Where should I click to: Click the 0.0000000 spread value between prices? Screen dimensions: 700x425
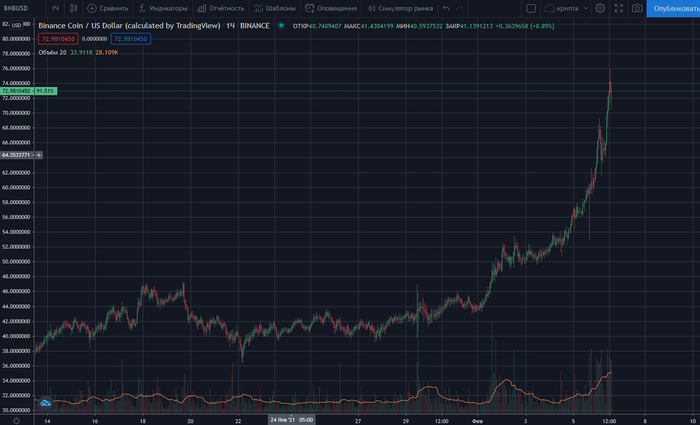pos(94,39)
